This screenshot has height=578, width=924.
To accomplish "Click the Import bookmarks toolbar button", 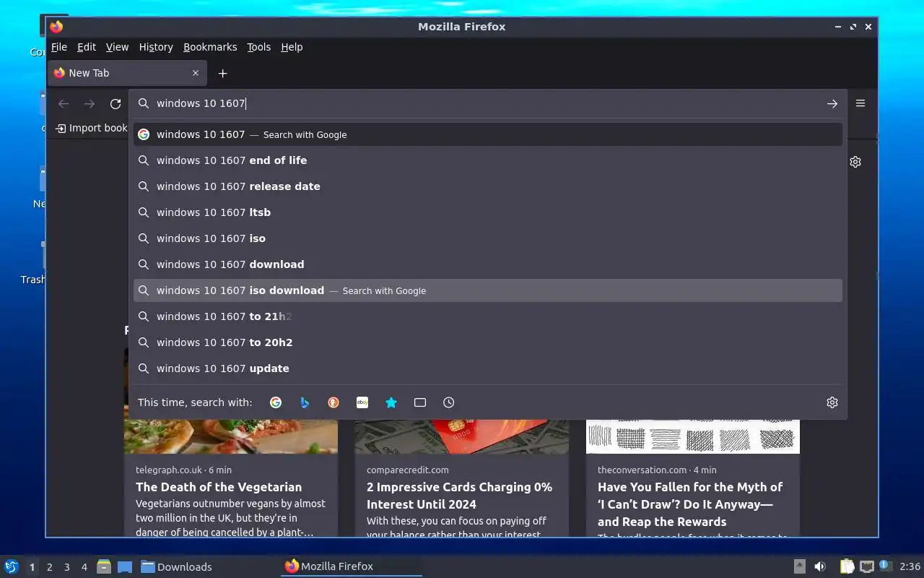I will (x=91, y=128).
